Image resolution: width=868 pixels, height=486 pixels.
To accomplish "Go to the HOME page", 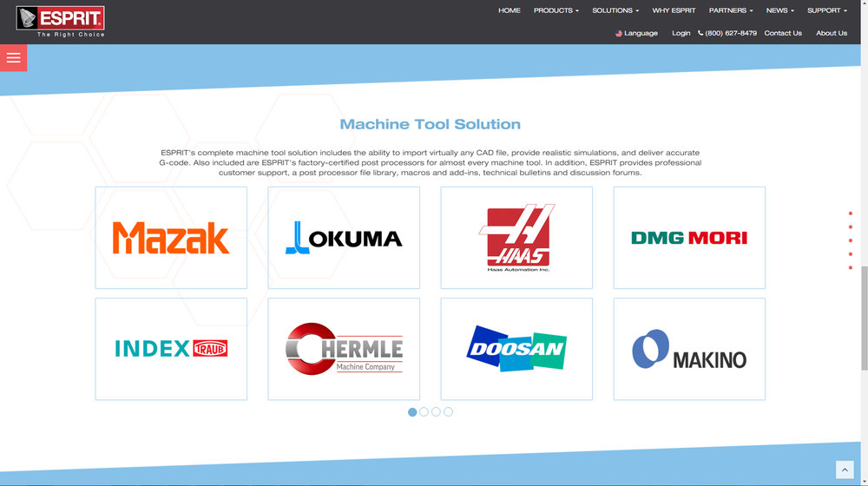I will (x=510, y=10).
